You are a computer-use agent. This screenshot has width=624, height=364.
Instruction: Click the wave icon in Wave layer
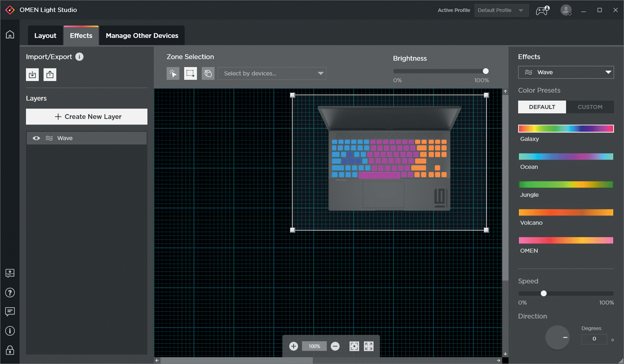tap(49, 138)
